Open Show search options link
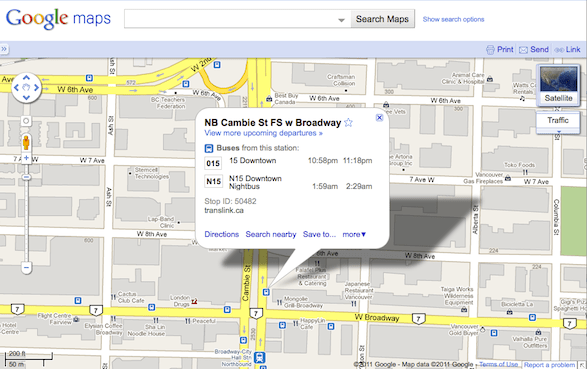Image resolution: width=587 pixels, height=369 pixels. coord(453,19)
